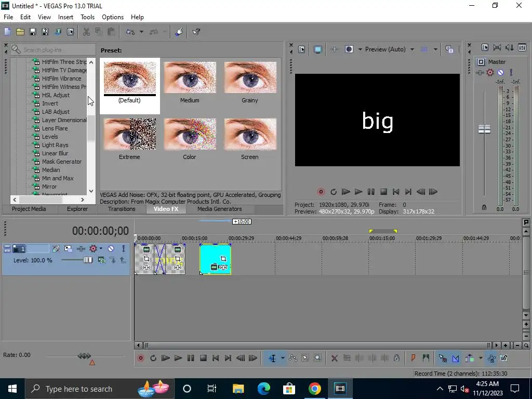Click event pan/crop icon on cyan clip
The image size is (532, 399).
coord(223,259)
